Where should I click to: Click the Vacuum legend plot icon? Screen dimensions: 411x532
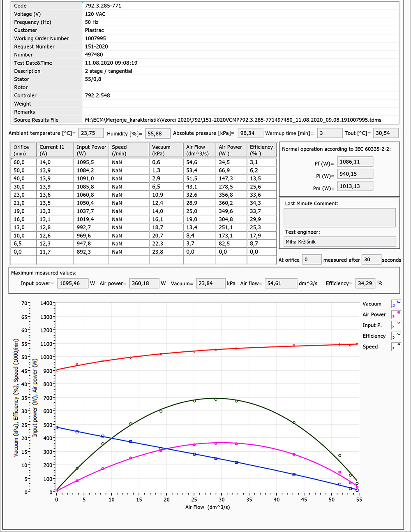click(x=396, y=304)
